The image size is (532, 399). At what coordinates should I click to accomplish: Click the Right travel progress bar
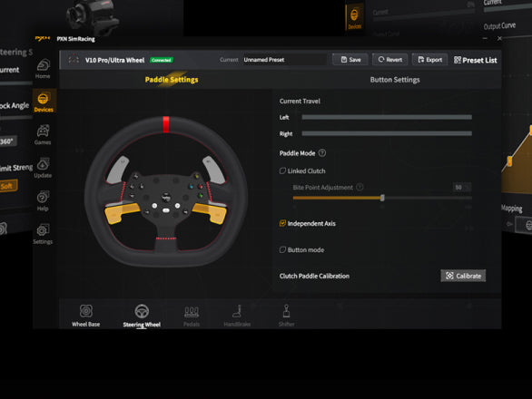pyautogui.click(x=387, y=133)
